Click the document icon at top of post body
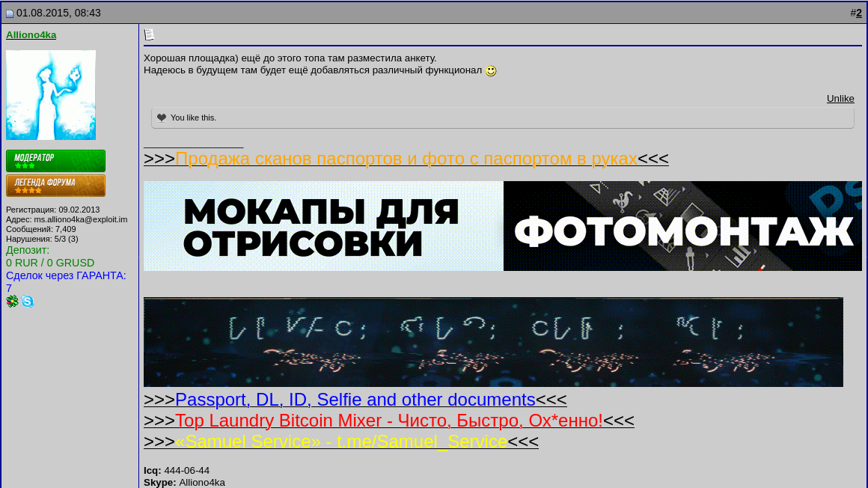Viewport: 868px width, 488px height. (x=149, y=34)
